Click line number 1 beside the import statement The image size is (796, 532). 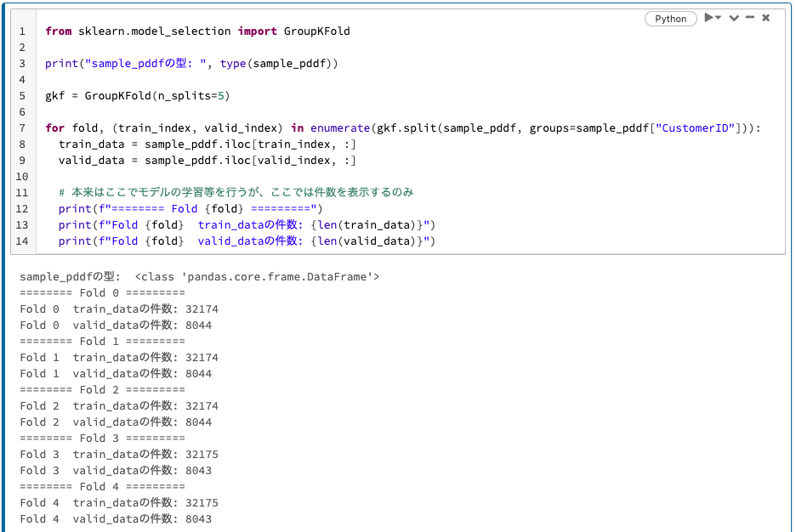pos(21,31)
